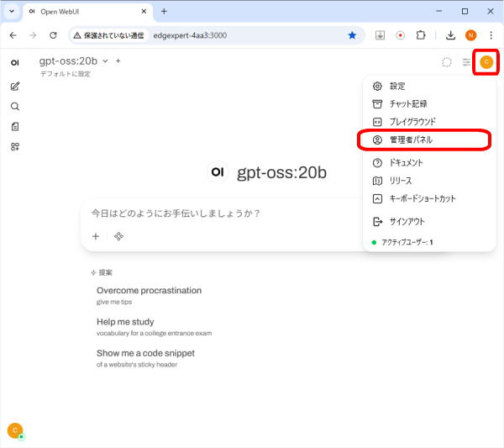Click the plus icon in message box

click(x=96, y=236)
